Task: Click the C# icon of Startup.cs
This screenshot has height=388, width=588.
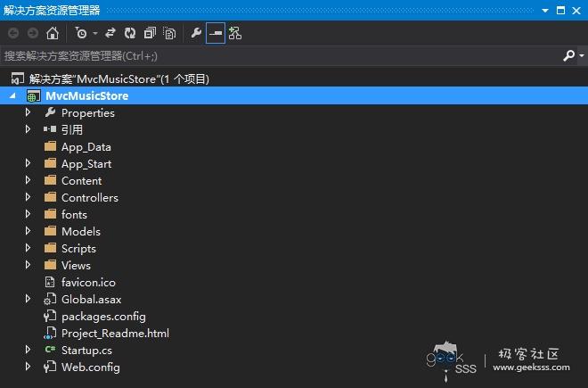Action: click(50, 350)
